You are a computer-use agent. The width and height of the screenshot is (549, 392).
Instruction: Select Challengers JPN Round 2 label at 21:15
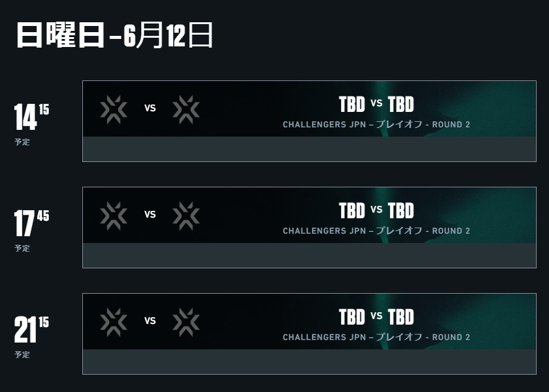(376, 337)
